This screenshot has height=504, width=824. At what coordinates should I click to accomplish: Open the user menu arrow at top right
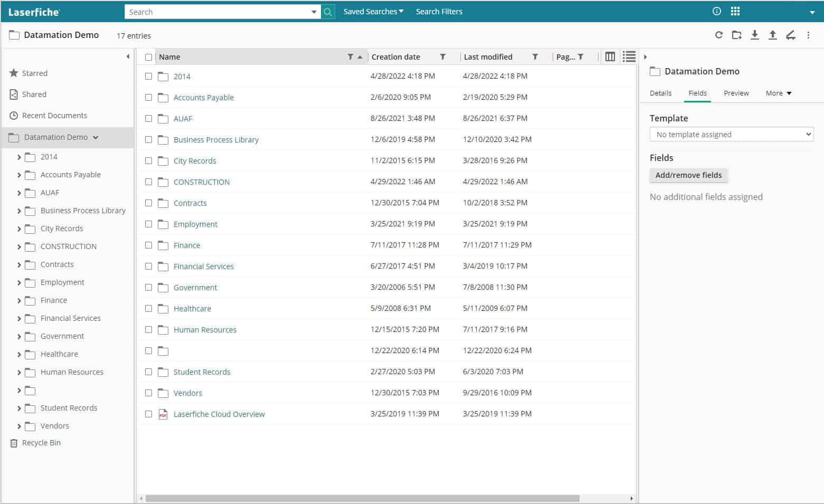(812, 12)
